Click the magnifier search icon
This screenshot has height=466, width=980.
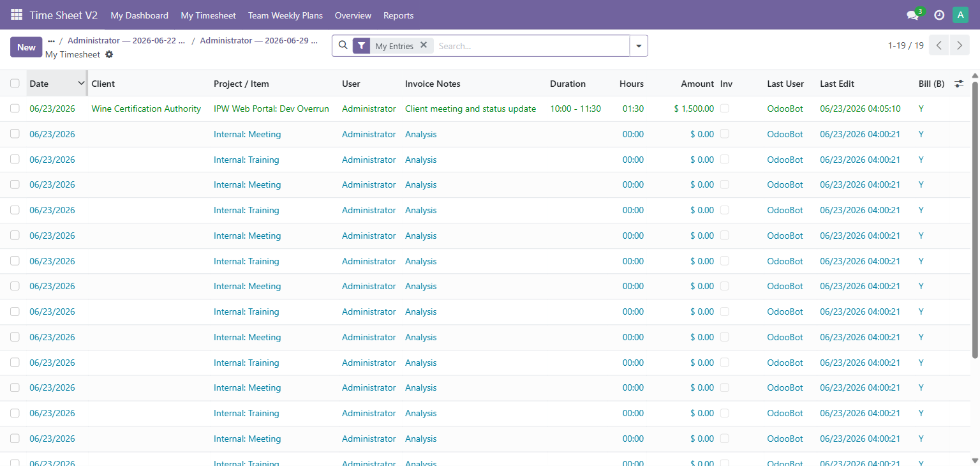point(343,45)
